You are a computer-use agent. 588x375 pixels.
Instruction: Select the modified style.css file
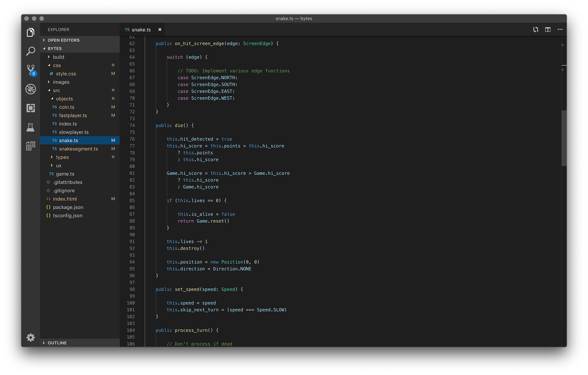66,74
